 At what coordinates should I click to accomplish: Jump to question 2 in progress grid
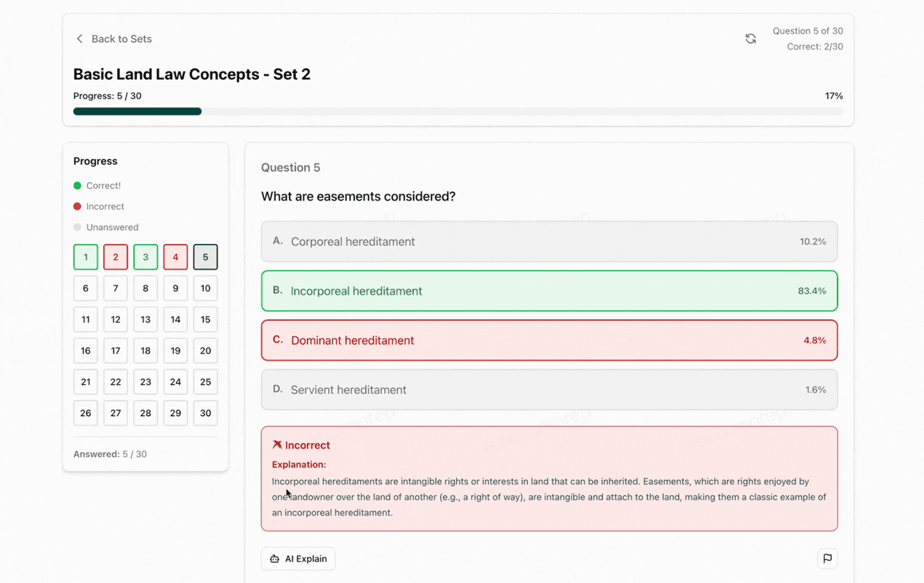click(115, 257)
